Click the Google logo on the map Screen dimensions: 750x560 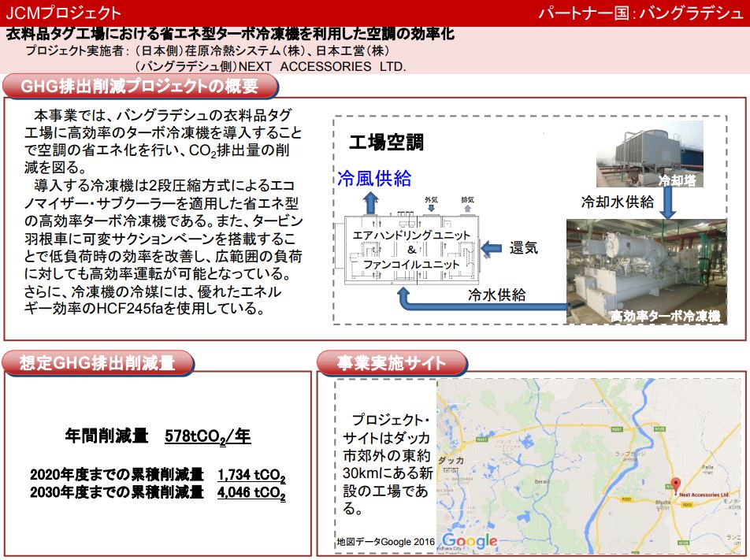pyautogui.click(x=470, y=540)
